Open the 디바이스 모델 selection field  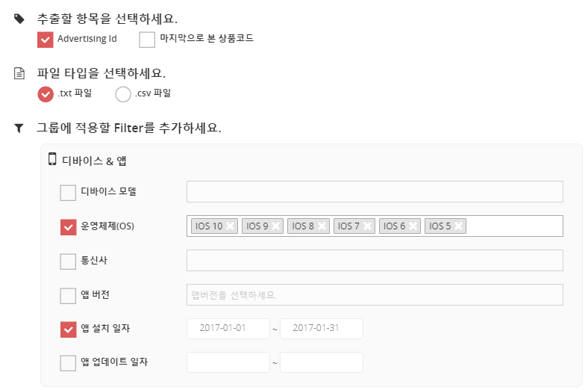click(x=374, y=192)
